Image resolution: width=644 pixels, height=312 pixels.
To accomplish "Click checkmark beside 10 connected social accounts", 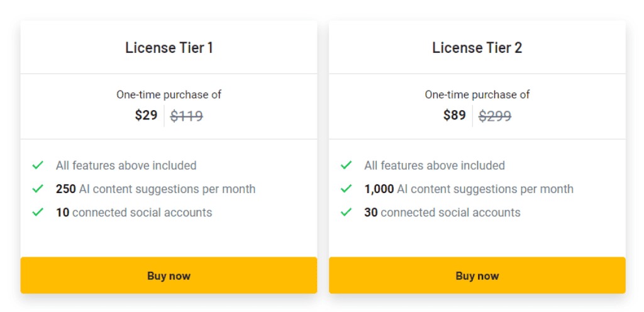I will click(38, 212).
